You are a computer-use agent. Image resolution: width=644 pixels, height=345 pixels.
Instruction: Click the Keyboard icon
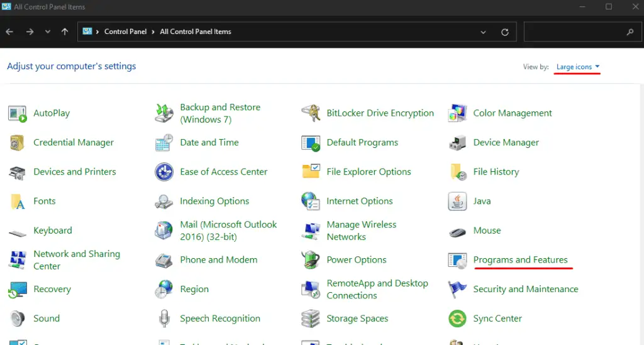coord(17,233)
